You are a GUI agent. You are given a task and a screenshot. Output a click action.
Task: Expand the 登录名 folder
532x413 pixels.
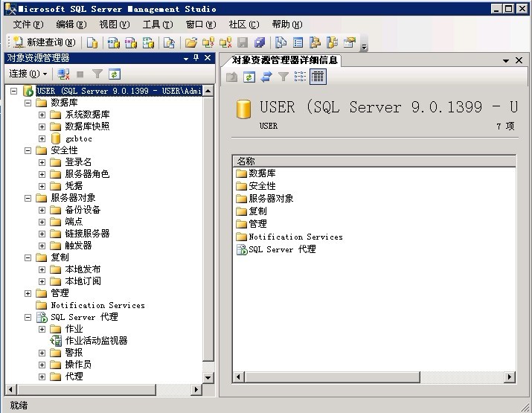[x=42, y=162]
